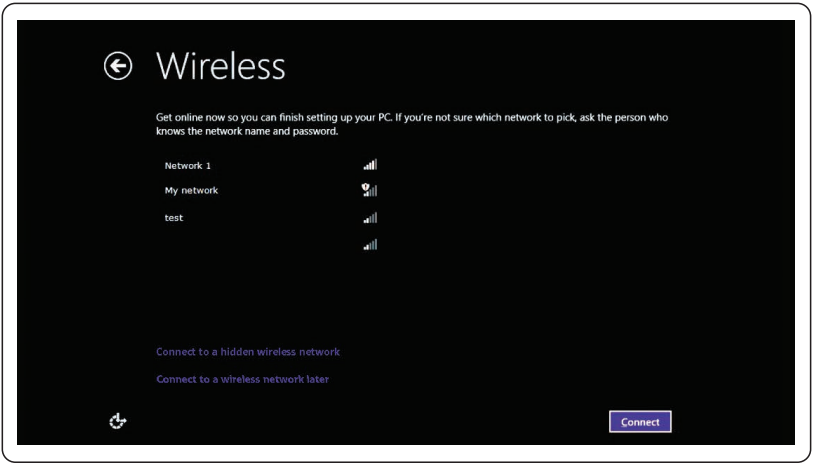Viewport: 815px width, 466px height.
Task: Click "knows the network name and password" text
Action: [x=247, y=132]
